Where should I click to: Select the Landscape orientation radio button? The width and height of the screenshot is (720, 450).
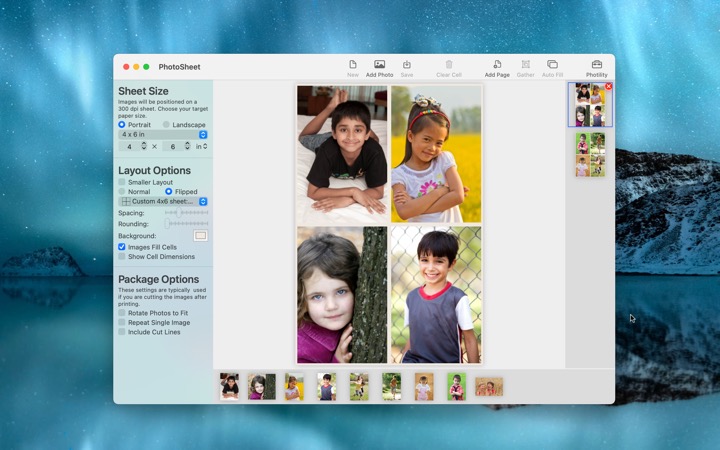coord(166,124)
